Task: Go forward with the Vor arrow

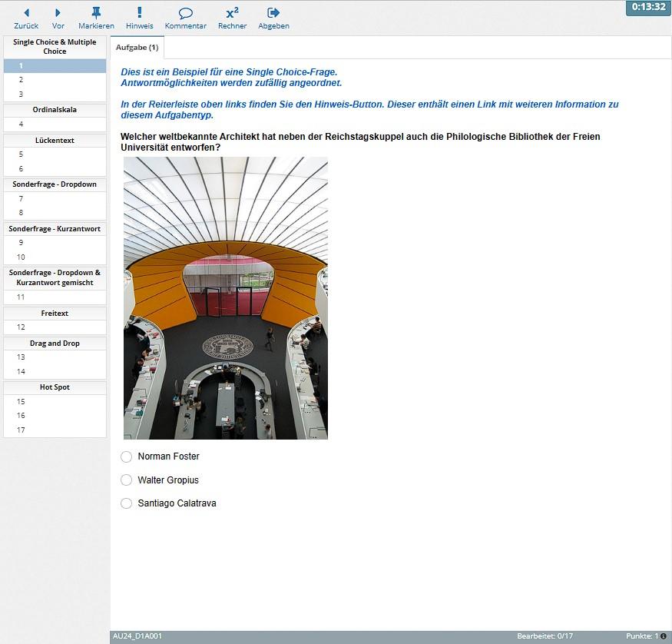Action: point(58,13)
